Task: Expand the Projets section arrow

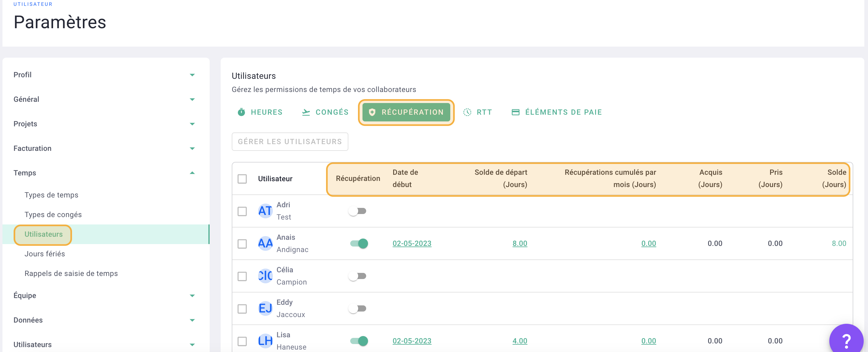Action: pos(192,124)
